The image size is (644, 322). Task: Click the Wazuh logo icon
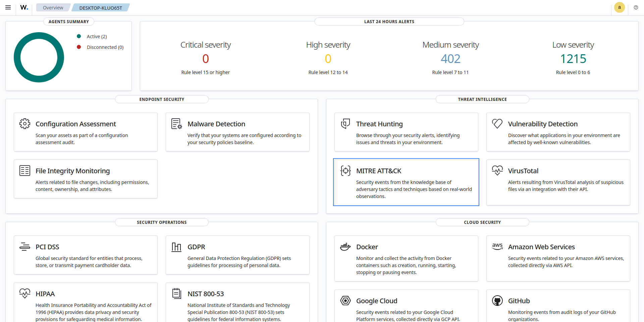24,7
